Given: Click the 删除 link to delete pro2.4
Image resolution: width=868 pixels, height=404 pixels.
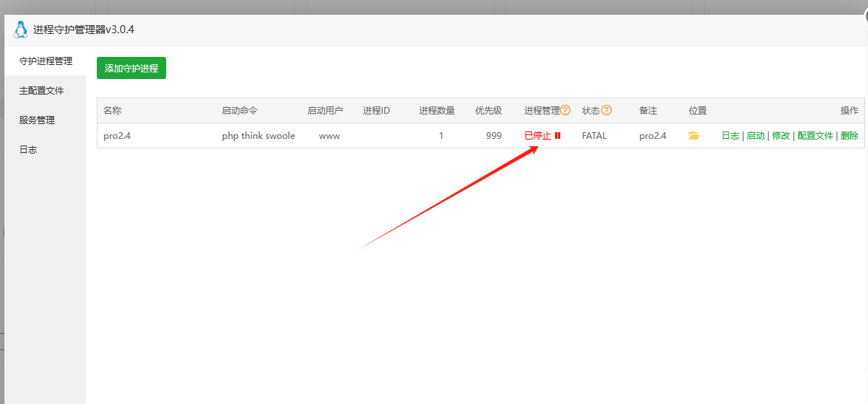Looking at the screenshot, I should 849,136.
